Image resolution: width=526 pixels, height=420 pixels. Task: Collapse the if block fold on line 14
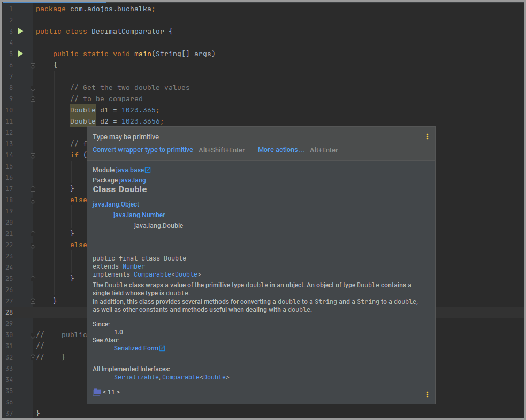point(33,155)
